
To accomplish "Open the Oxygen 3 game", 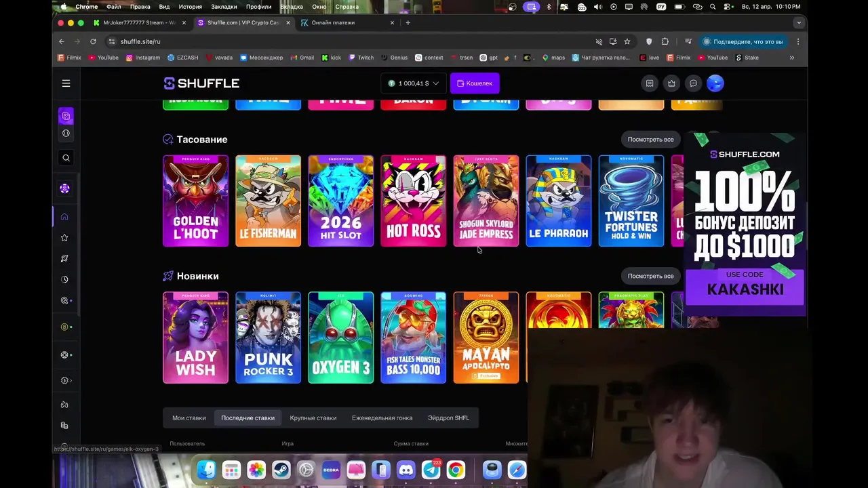I will coord(340,338).
